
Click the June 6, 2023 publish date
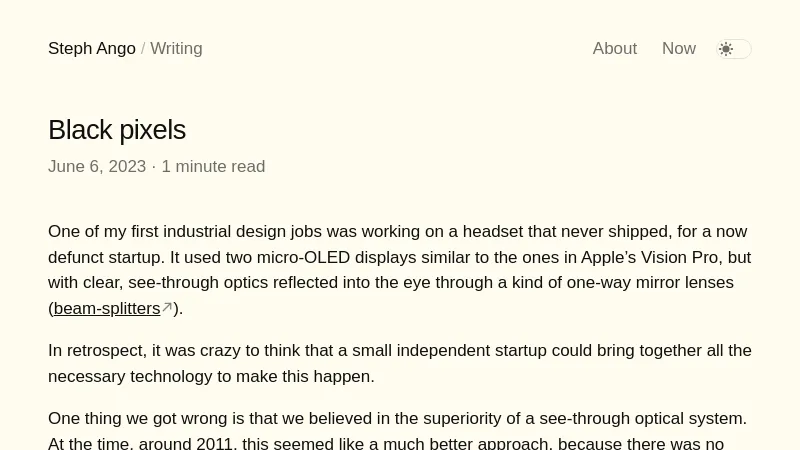click(x=97, y=167)
